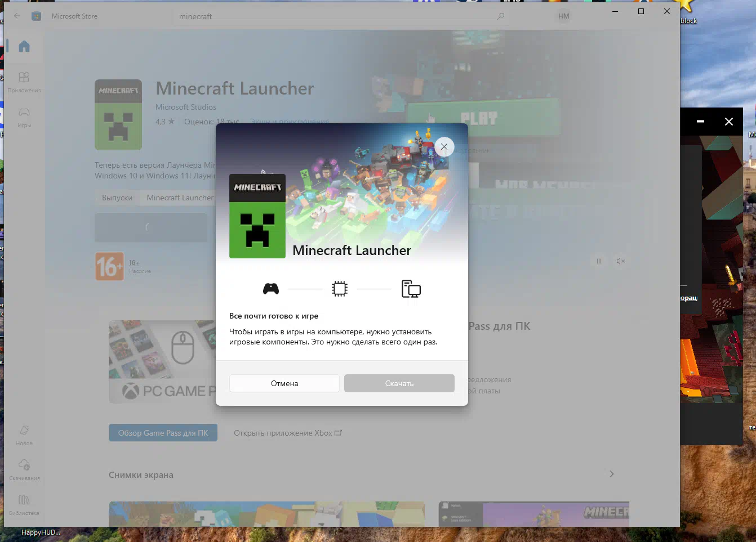
Task: Click the 16+ age rating badge
Action: [109, 266]
